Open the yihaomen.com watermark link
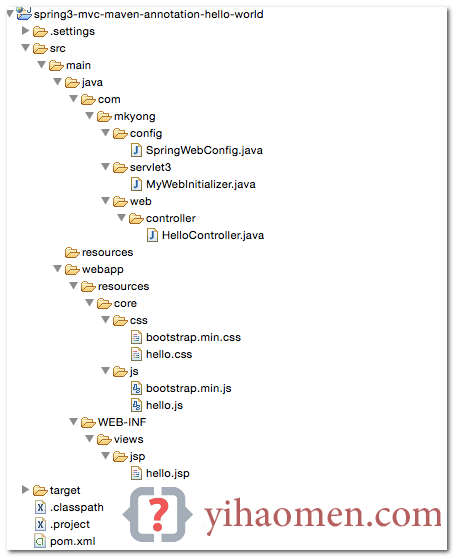The width and height of the screenshot is (454, 557). [x=323, y=515]
